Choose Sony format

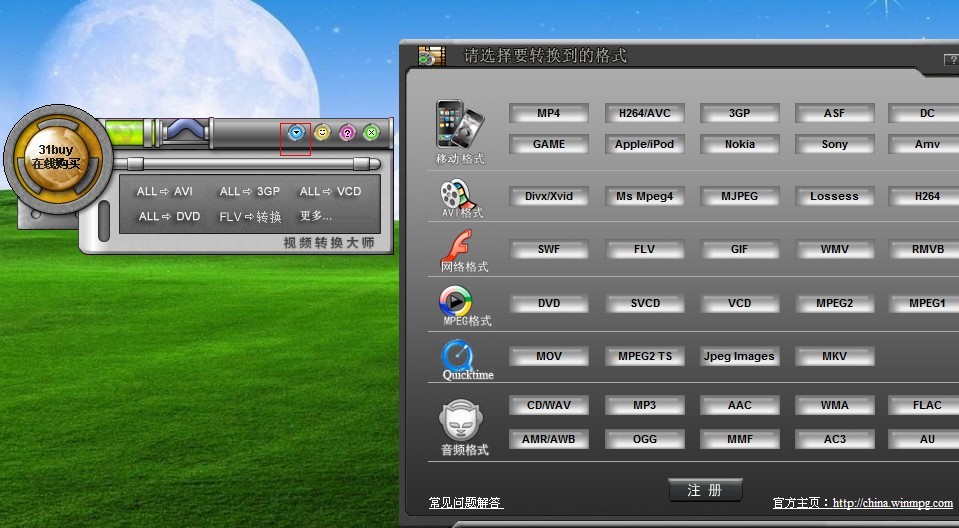(834, 144)
